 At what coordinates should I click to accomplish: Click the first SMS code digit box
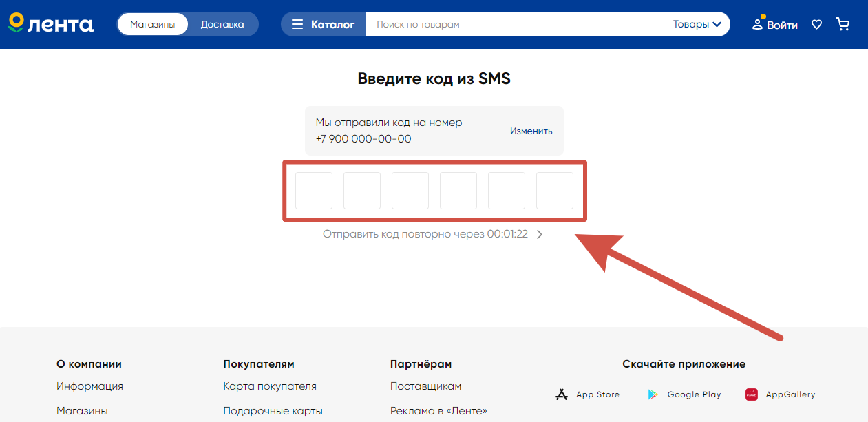click(314, 191)
